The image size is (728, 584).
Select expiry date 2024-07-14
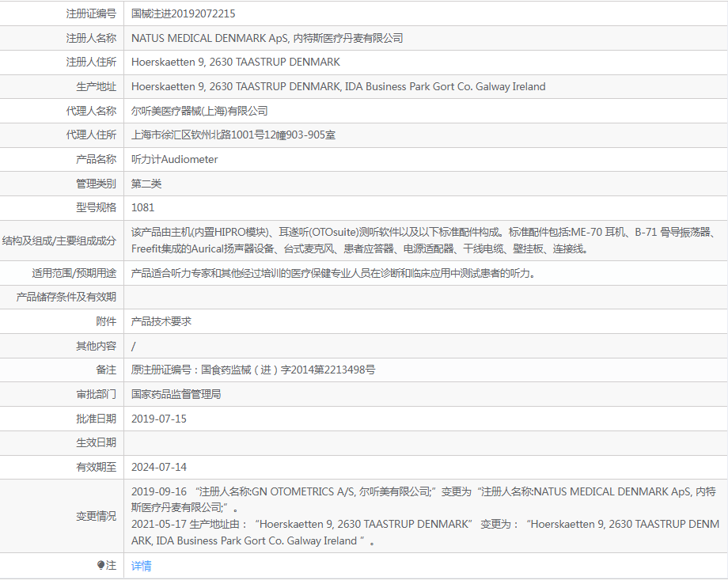[x=159, y=467]
